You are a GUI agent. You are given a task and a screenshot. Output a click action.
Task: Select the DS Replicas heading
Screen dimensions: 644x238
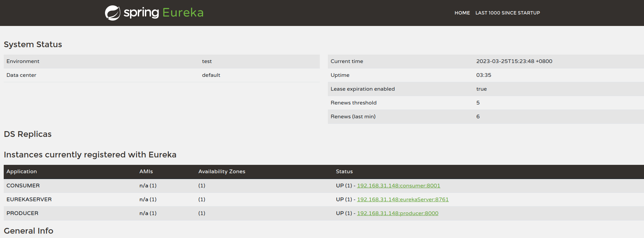point(28,134)
